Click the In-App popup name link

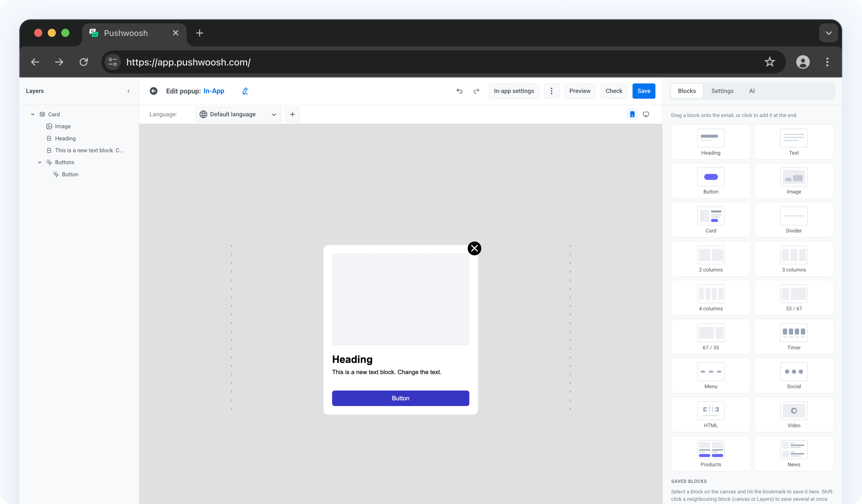tap(214, 91)
